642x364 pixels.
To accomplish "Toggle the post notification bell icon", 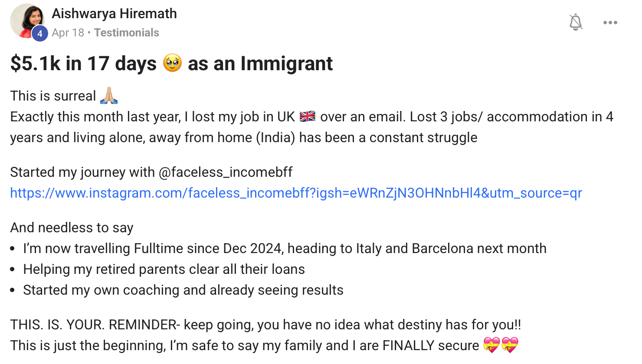I will point(576,22).
